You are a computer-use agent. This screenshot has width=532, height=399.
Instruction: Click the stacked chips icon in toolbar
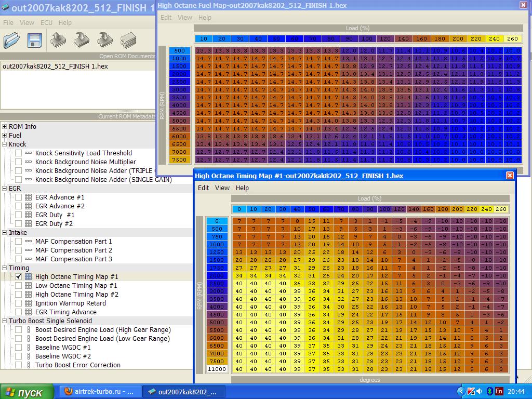(x=128, y=40)
